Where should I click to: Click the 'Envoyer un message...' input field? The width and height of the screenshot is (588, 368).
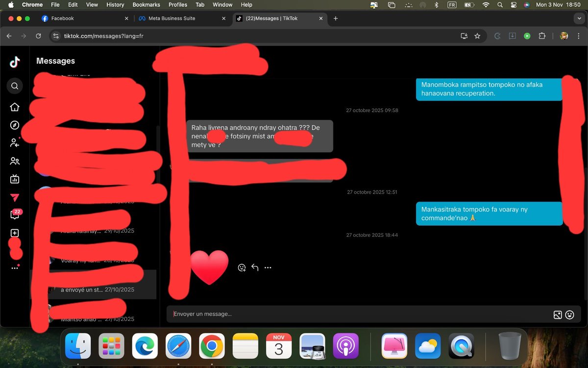[360, 314]
